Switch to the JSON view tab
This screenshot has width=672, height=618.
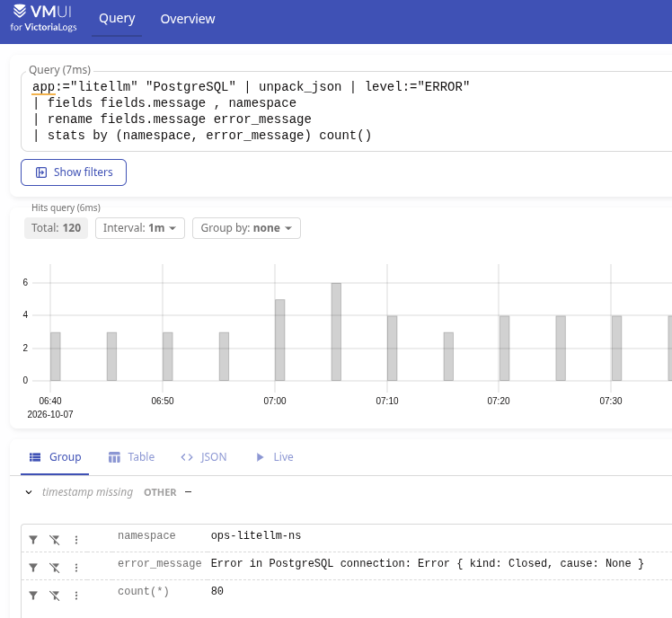click(204, 457)
